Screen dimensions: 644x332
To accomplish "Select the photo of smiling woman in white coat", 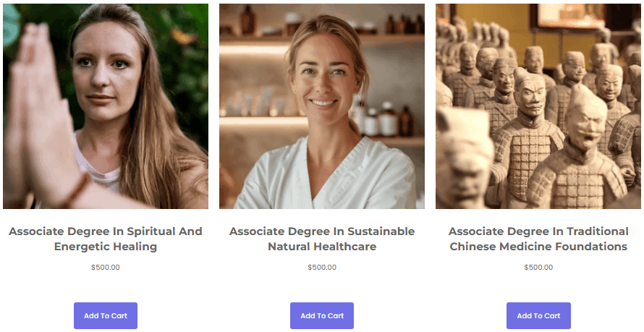I will click(322, 106).
